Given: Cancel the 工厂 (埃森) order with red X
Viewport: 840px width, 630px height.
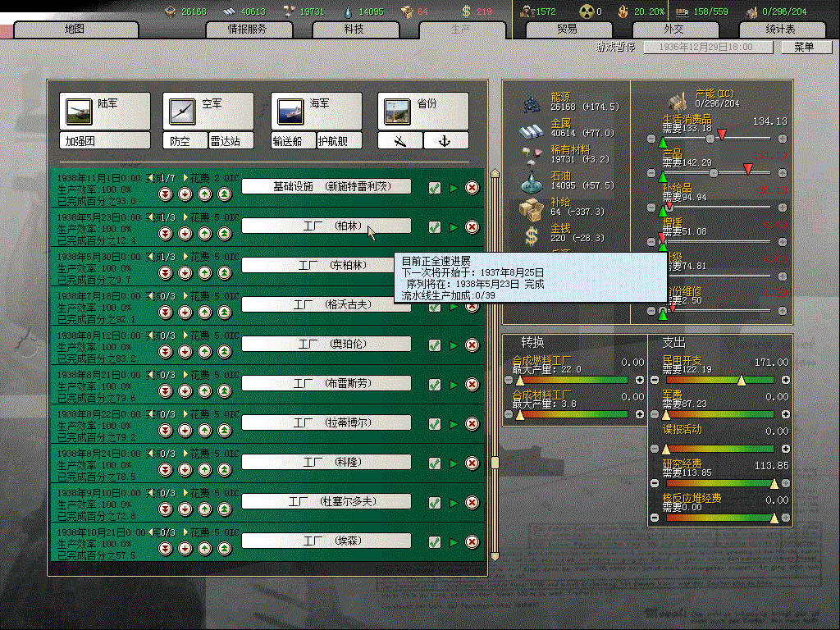Looking at the screenshot, I should pos(472,542).
